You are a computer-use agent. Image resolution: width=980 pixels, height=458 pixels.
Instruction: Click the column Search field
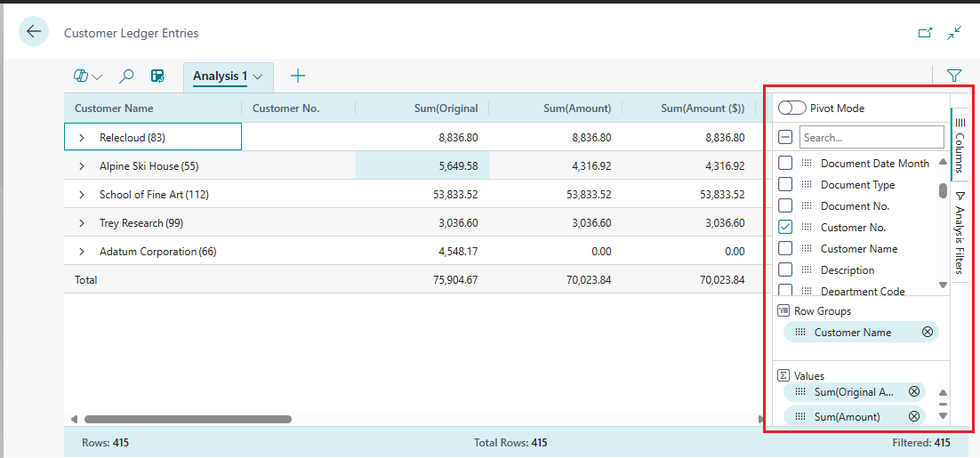[x=871, y=138]
